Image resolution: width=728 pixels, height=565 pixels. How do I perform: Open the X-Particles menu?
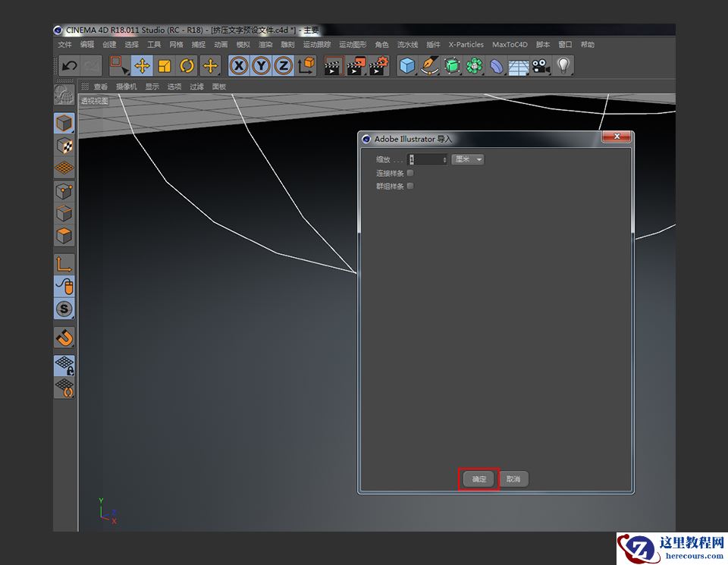[466, 45]
